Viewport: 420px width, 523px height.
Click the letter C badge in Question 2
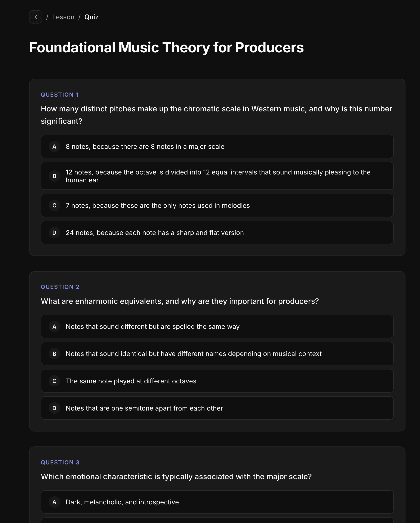(x=54, y=381)
